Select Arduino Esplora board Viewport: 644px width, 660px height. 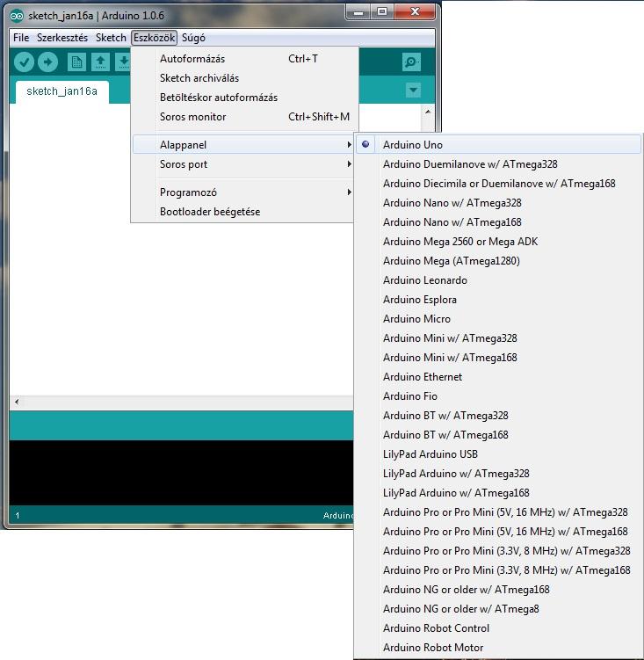tap(498, 300)
